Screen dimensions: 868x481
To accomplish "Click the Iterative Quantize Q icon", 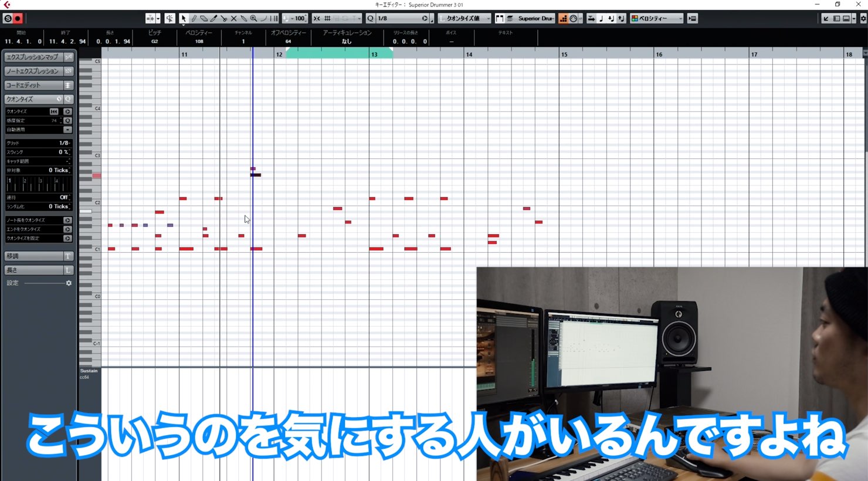I will [x=370, y=19].
